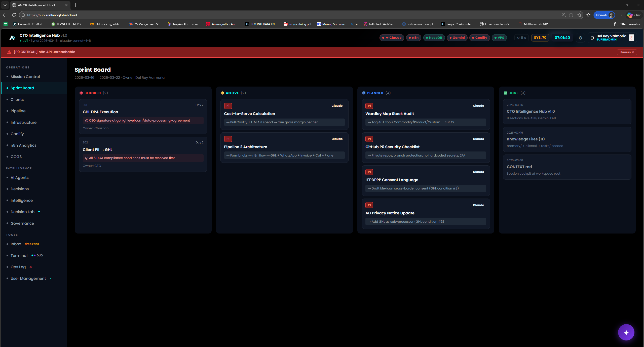Open the settings gear in the header

click(580, 38)
